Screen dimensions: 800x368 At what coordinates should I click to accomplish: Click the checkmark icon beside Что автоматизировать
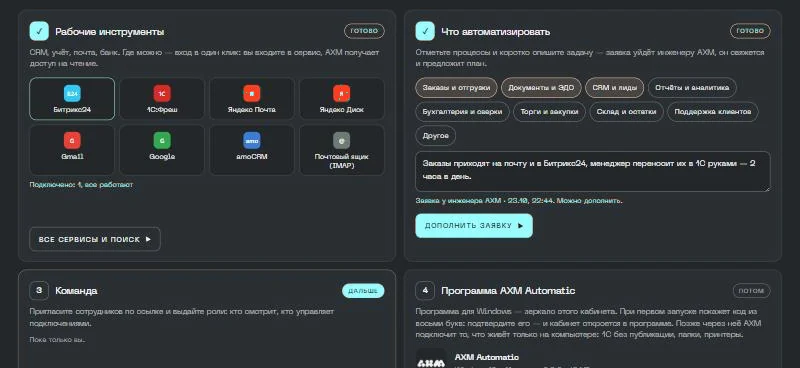[425, 31]
